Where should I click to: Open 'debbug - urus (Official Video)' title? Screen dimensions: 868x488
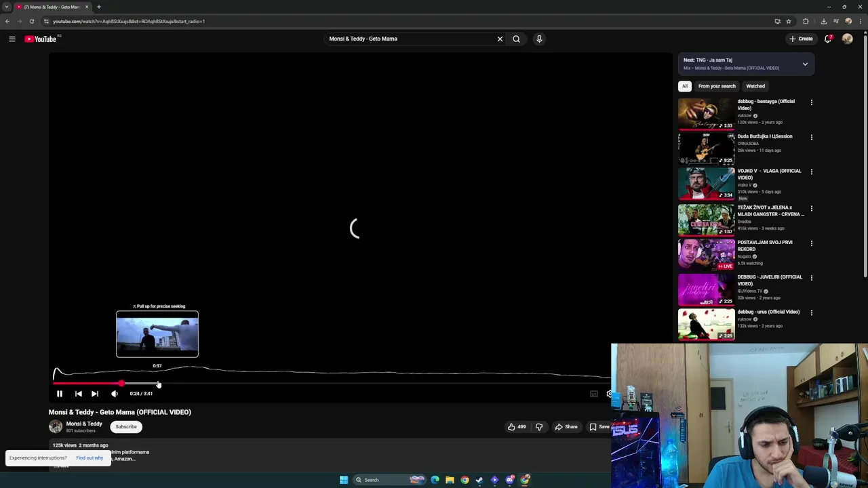click(769, 312)
